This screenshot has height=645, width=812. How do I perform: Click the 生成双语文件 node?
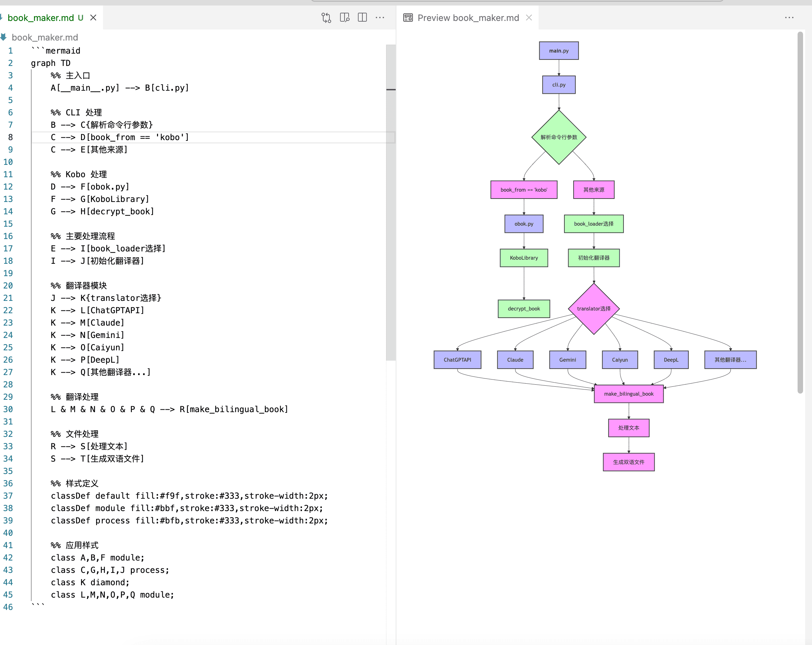(629, 462)
